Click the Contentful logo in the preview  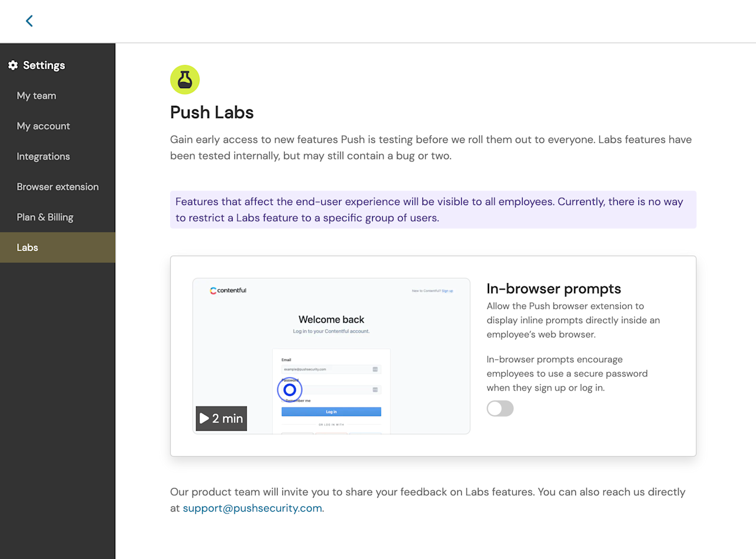[227, 290]
